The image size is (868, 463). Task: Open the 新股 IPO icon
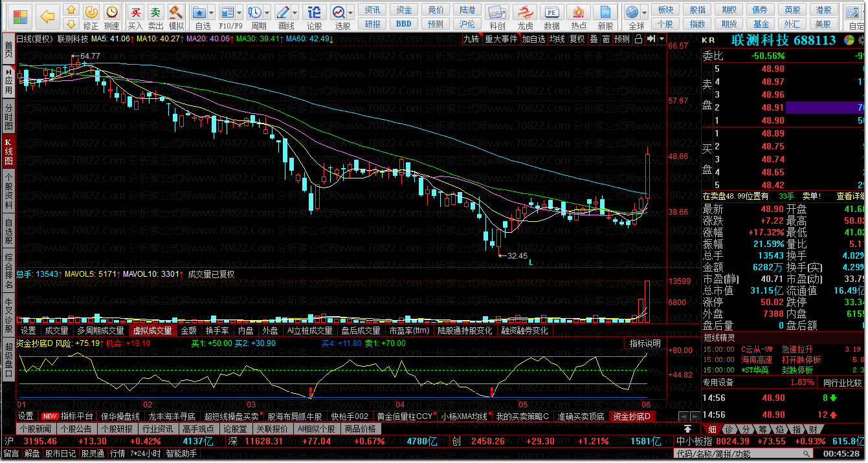(605, 12)
